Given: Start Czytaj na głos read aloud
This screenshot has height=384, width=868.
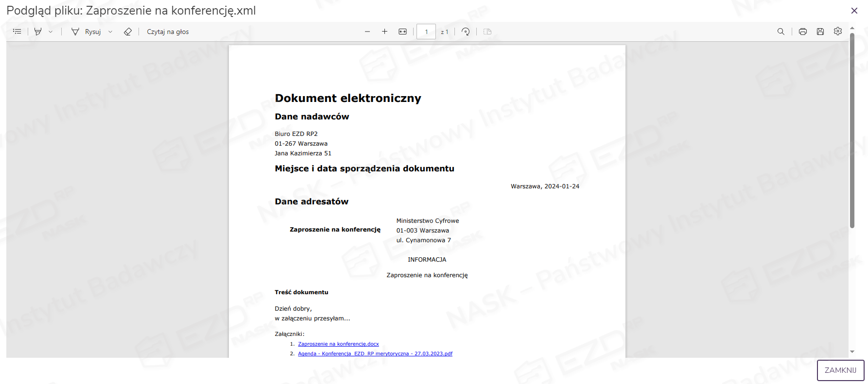Looking at the screenshot, I should tap(168, 32).
